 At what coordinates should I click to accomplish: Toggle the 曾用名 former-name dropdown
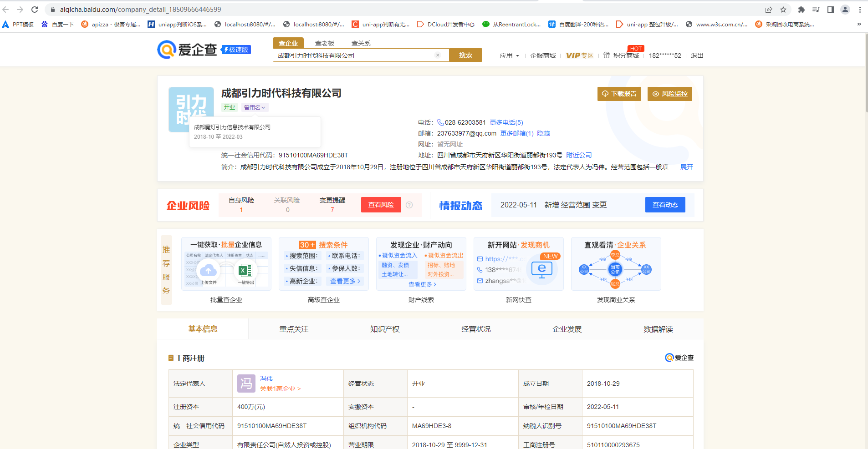(x=255, y=107)
